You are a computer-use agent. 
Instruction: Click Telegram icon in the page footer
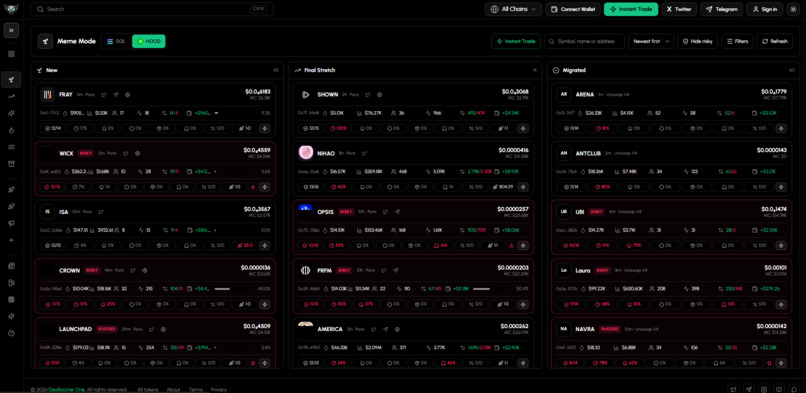(749, 389)
